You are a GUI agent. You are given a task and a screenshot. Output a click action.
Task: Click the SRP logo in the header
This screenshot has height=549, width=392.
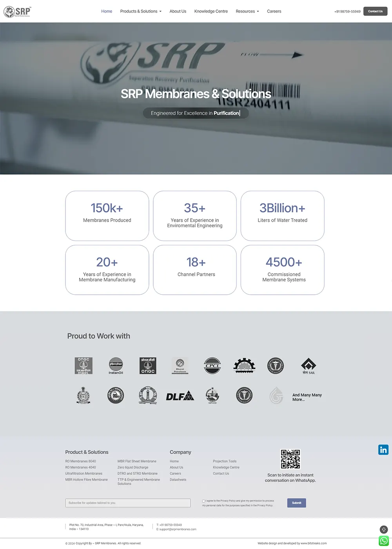point(18,11)
